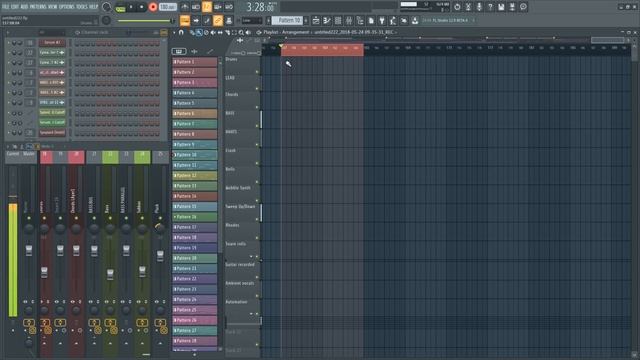Select Pattern 12 in the picker list
This screenshot has height=360, width=640.
point(195,176)
